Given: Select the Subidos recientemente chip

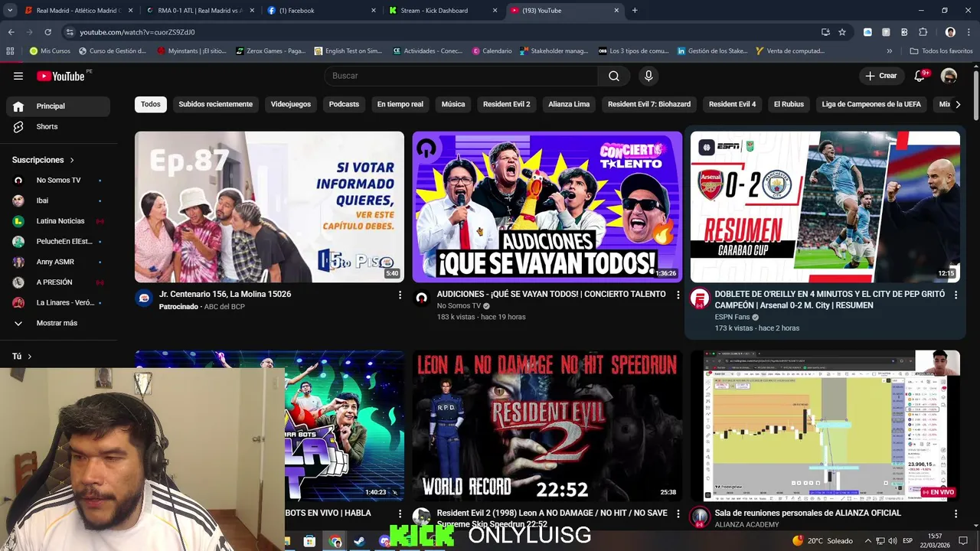Looking at the screenshot, I should (215, 104).
